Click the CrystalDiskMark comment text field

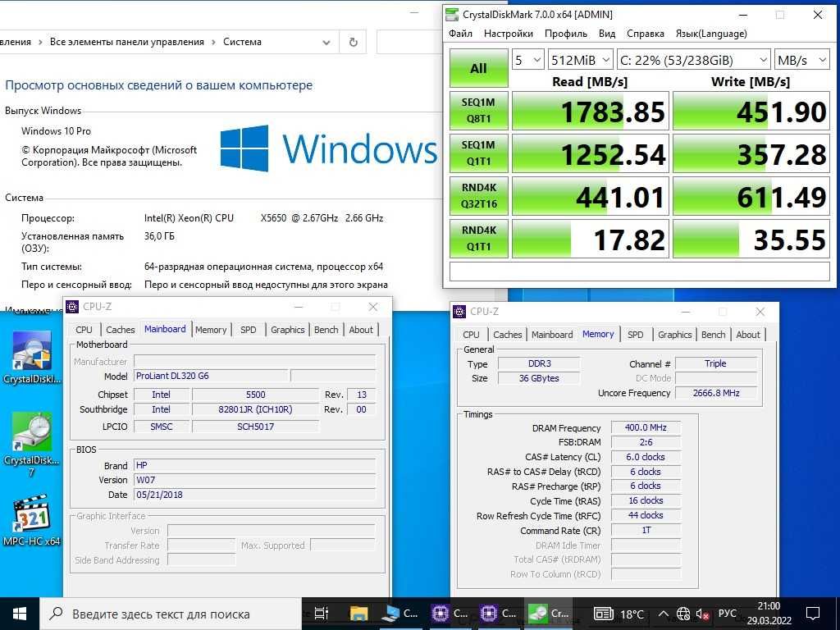pyautogui.click(x=640, y=271)
